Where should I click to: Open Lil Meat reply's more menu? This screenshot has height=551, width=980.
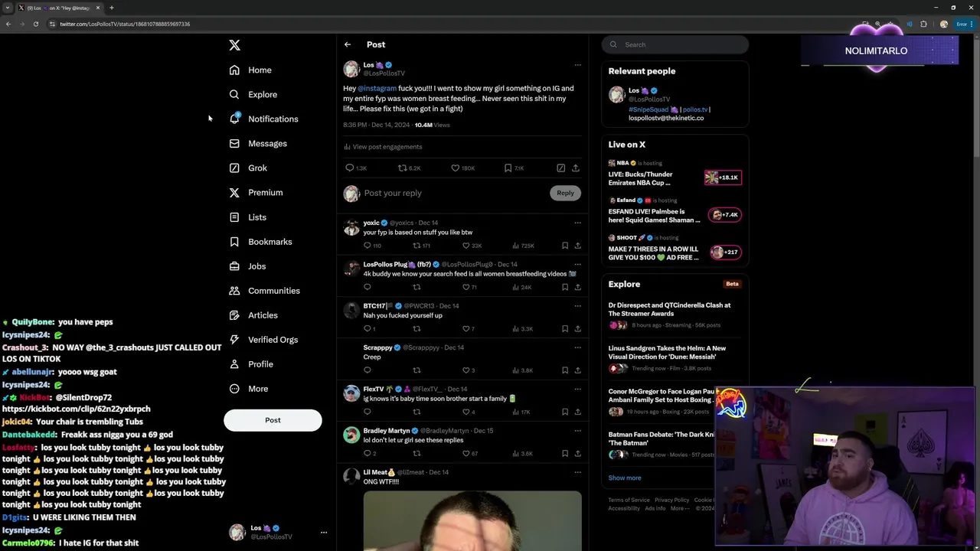(578, 472)
